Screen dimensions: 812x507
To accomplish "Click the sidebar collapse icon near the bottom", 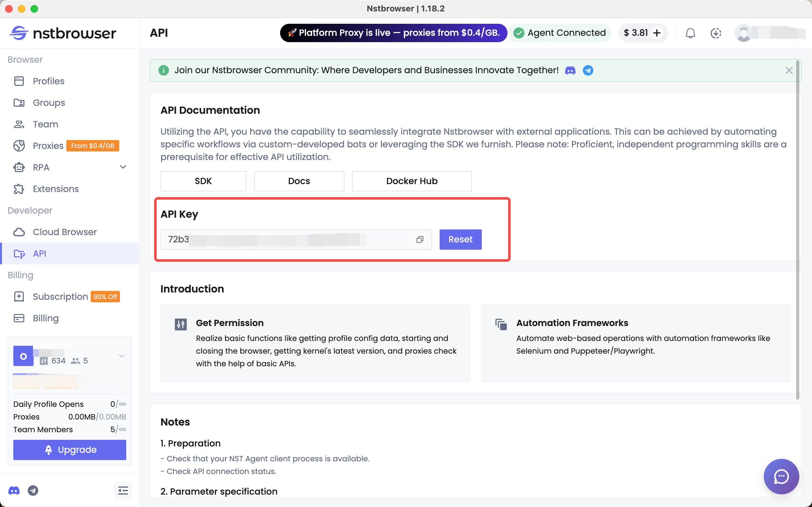I will click(x=123, y=490).
